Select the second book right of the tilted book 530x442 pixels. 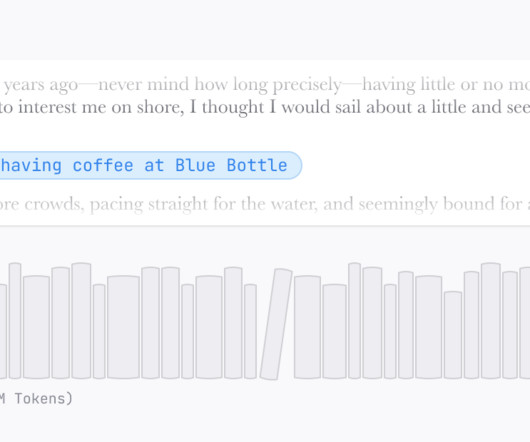click(335, 331)
